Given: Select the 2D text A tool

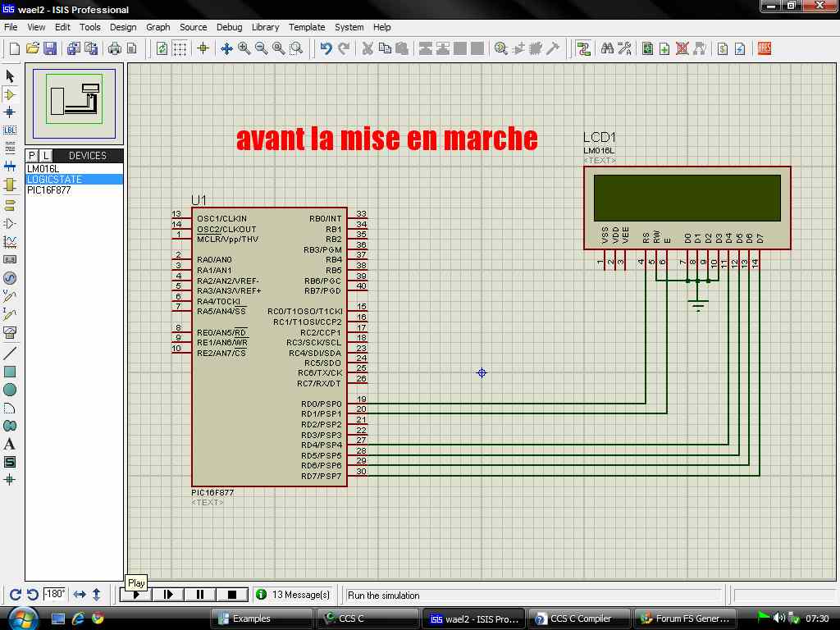Looking at the screenshot, I should tap(10, 444).
